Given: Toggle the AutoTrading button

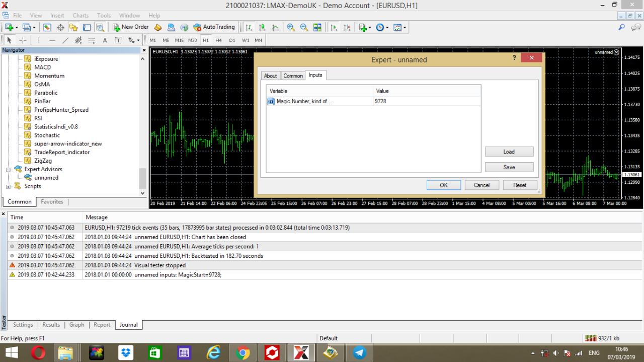Looking at the screenshot, I should pyautogui.click(x=214, y=27).
